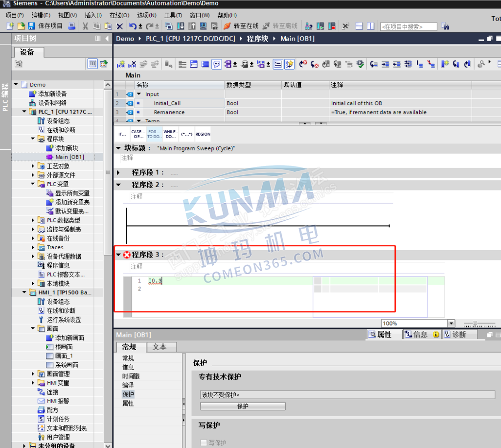The width and height of the screenshot is (501, 448).
Task: Toggle project tree details view icon
Action: pyautogui.click(x=92, y=64)
